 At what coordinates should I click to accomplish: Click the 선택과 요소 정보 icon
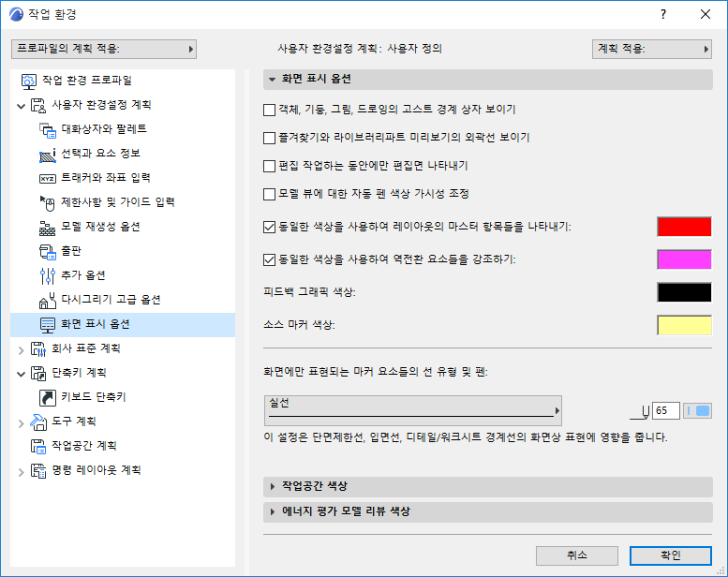tap(48, 155)
